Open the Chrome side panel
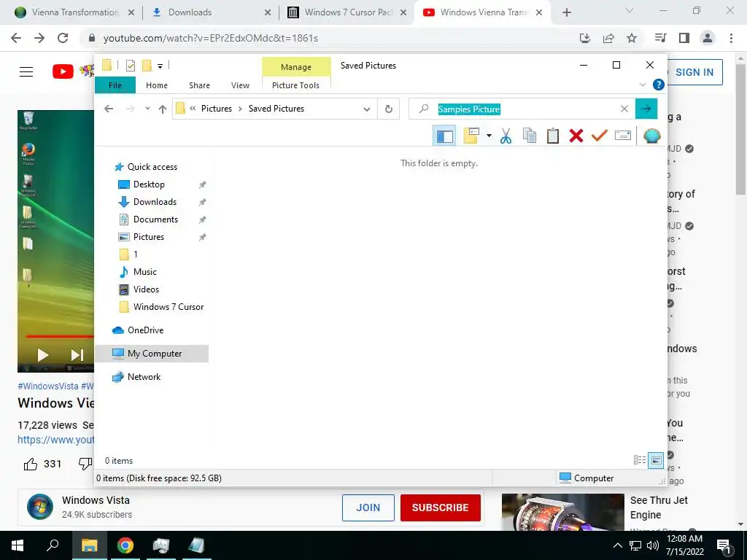 coord(684,38)
